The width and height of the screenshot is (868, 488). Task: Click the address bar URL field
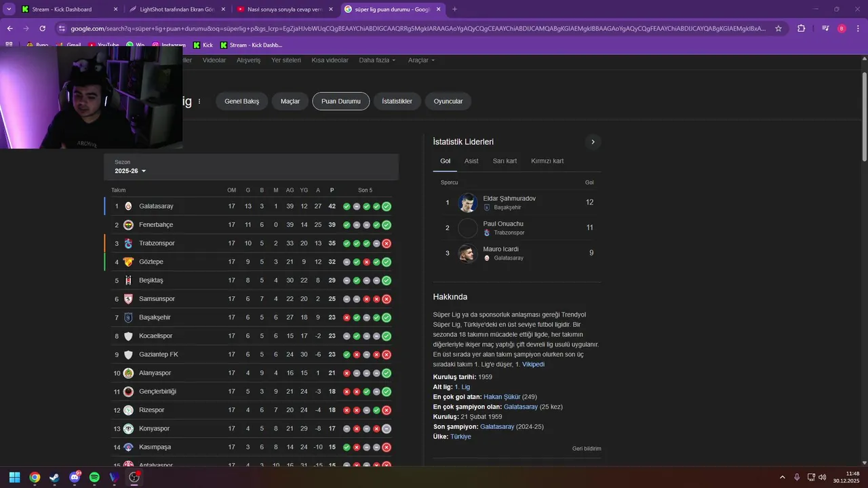[x=417, y=28]
